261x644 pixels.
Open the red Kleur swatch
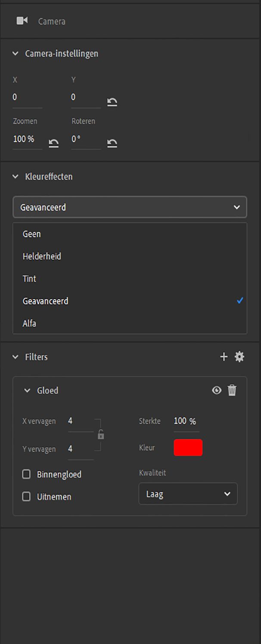click(188, 447)
